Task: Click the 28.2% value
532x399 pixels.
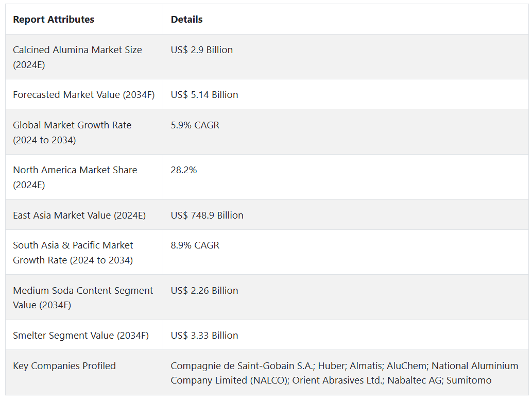Action: click(184, 170)
